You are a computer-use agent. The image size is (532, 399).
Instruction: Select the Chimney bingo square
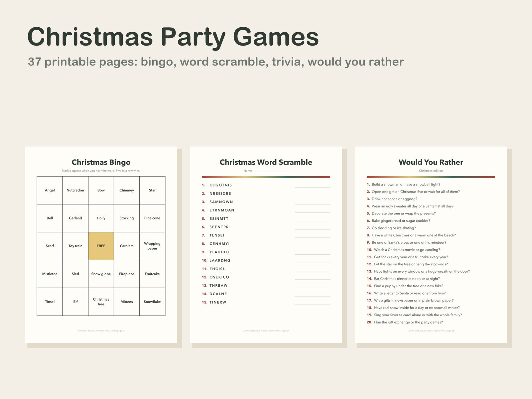tap(127, 190)
